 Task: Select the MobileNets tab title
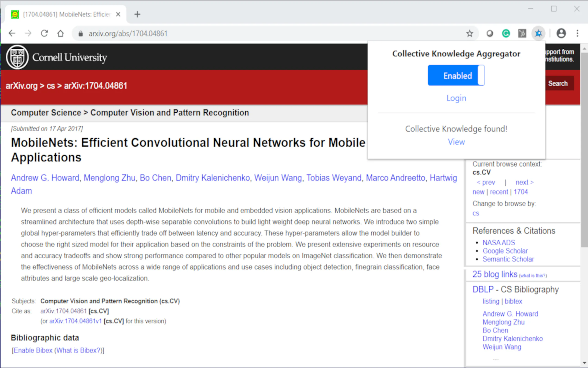(67, 14)
